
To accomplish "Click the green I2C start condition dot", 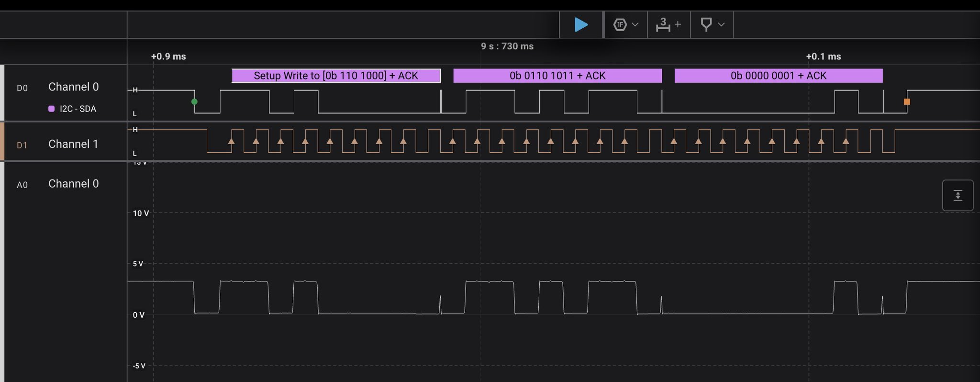I will [x=194, y=101].
